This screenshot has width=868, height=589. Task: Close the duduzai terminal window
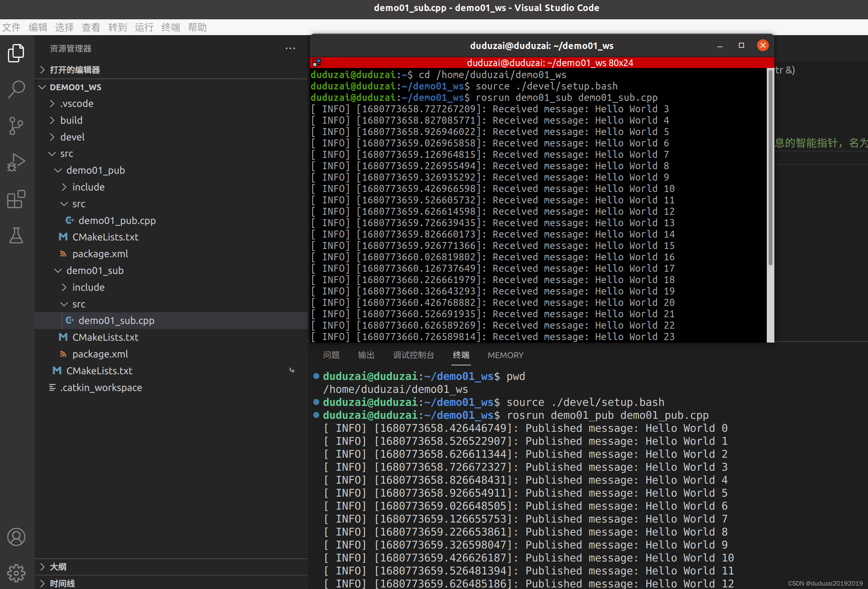pos(763,46)
